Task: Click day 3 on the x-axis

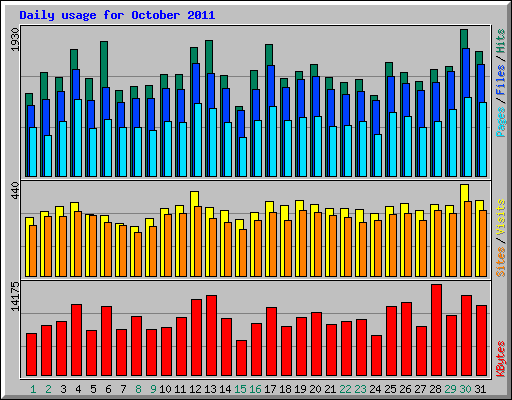Action: click(x=63, y=389)
